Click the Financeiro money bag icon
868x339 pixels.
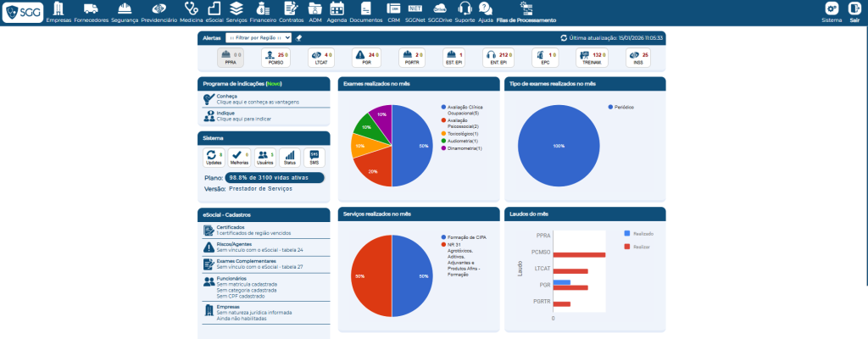263,9
